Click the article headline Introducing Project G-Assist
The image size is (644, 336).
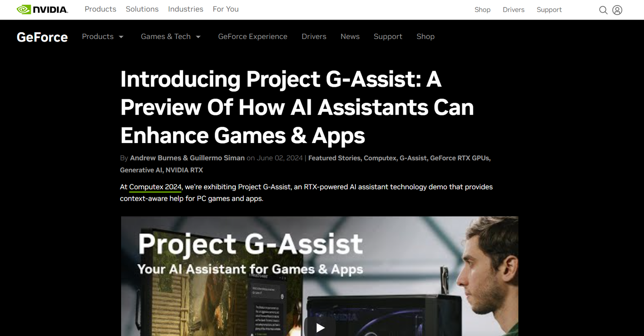297,107
